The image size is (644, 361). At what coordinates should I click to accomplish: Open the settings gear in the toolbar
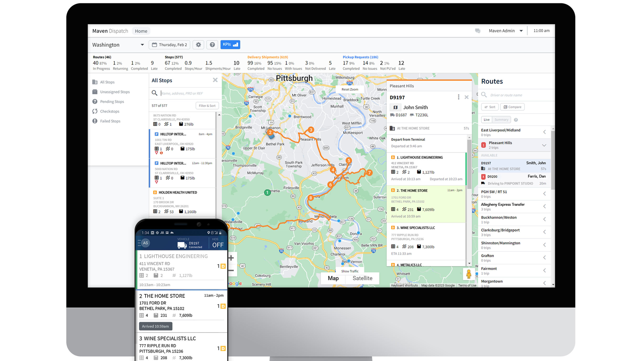198,45
